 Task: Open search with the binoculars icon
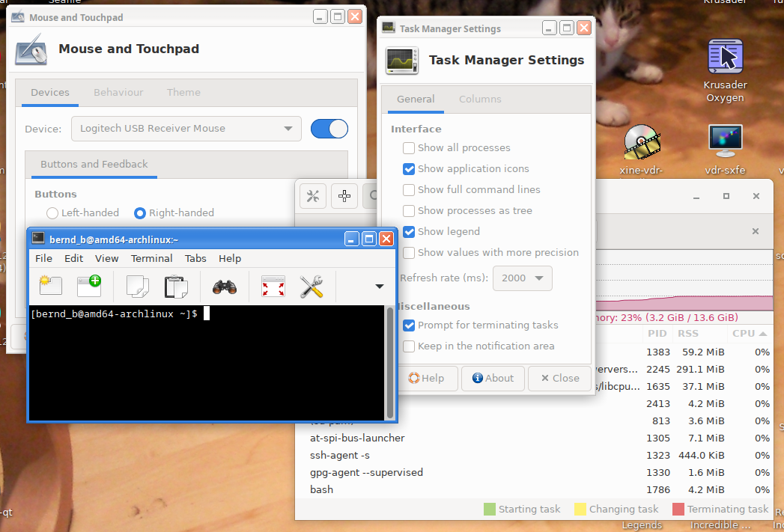pos(225,287)
